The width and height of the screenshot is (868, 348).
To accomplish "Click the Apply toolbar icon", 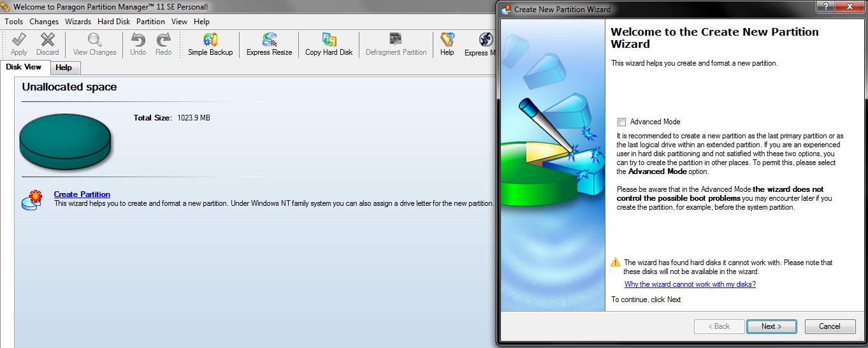I will [19, 45].
